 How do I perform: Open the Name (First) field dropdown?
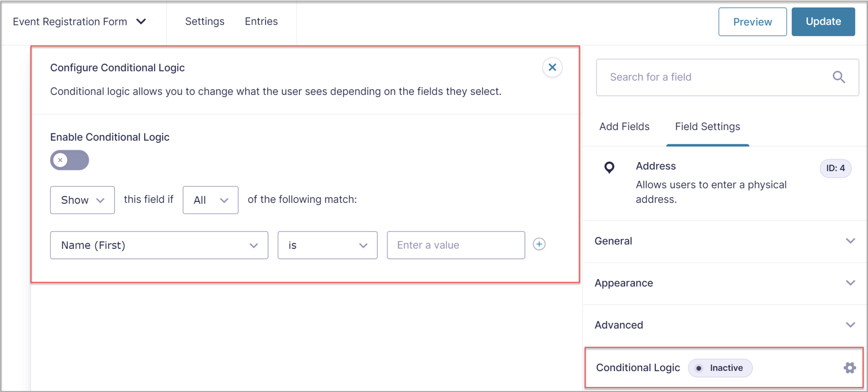(x=159, y=245)
